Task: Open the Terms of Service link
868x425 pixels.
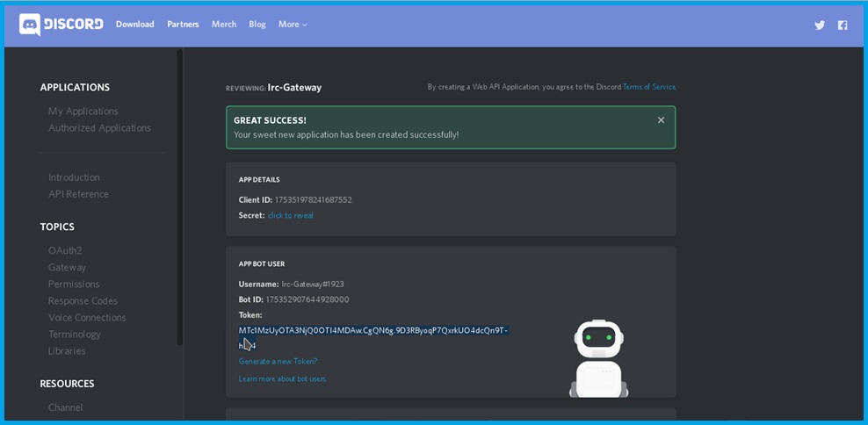Action: pyautogui.click(x=649, y=87)
